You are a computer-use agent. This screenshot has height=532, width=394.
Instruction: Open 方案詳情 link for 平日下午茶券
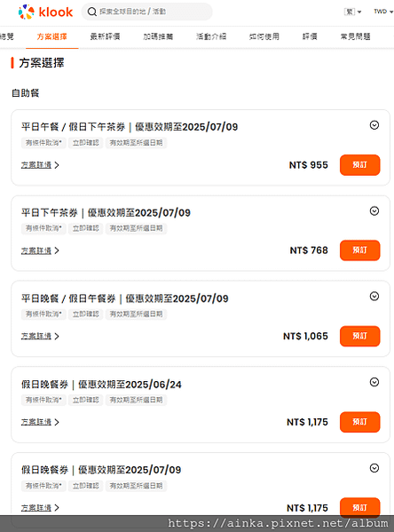(x=40, y=250)
